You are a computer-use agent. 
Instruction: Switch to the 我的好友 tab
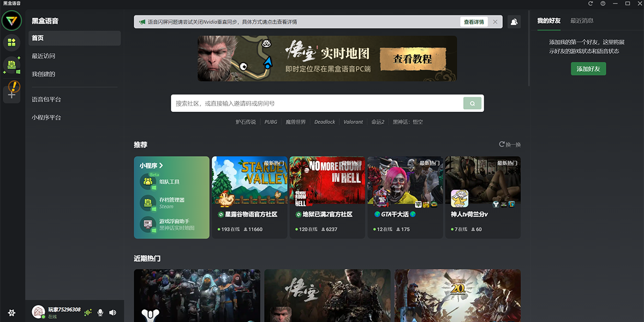click(549, 20)
